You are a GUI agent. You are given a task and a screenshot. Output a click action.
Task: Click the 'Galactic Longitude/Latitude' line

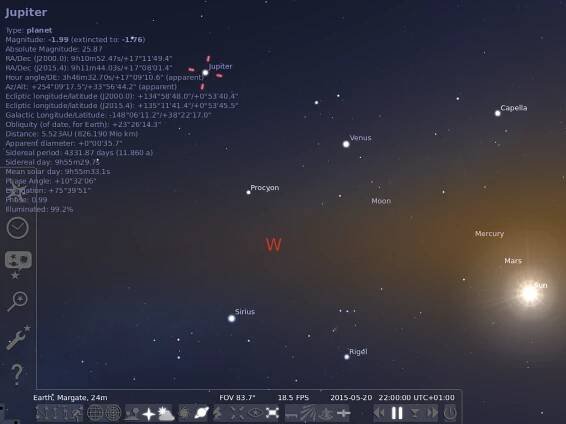point(108,115)
